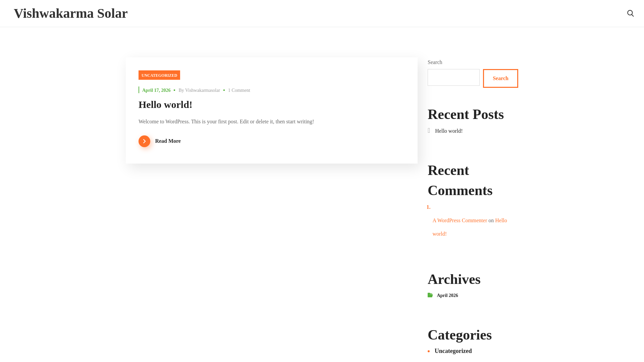The height and width of the screenshot is (362, 644).
Task: Open author Vishwakarmasolar's page
Action: point(203,90)
